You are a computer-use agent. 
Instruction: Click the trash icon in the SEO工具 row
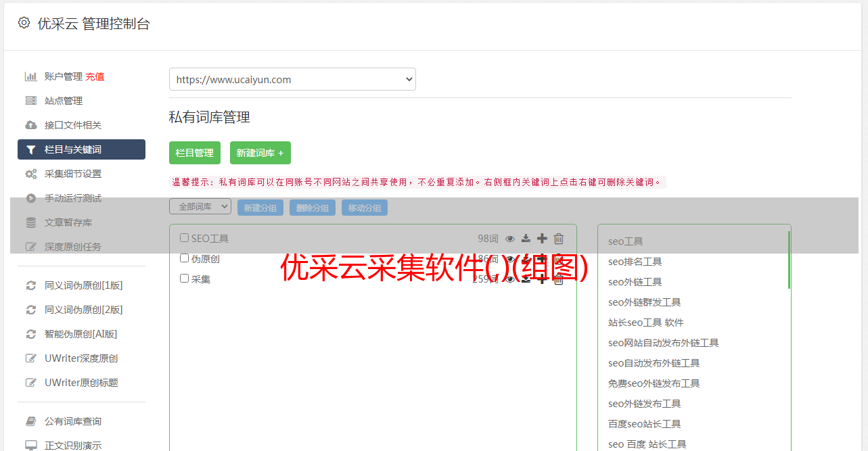[559, 239]
